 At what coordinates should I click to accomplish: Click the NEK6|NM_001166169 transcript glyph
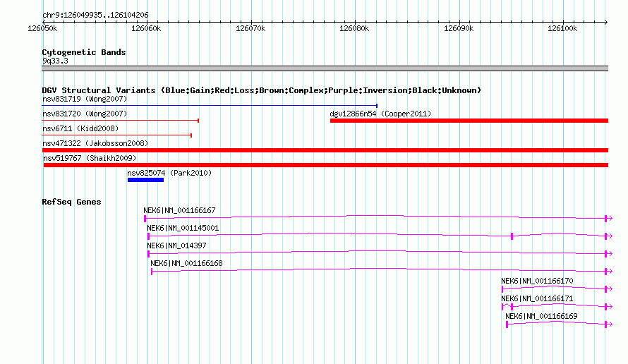tap(559, 324)
